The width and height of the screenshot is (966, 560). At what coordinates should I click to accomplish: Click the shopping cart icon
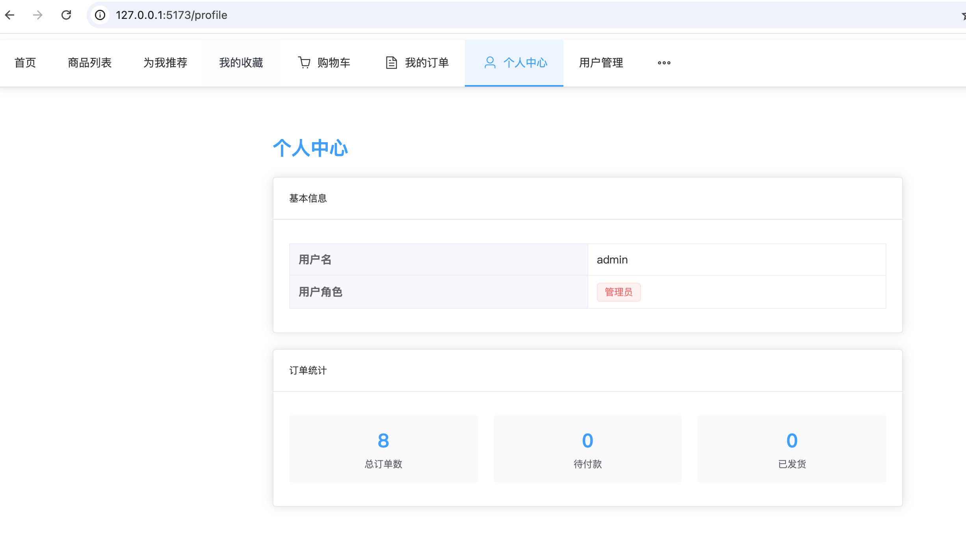point(304,63)
